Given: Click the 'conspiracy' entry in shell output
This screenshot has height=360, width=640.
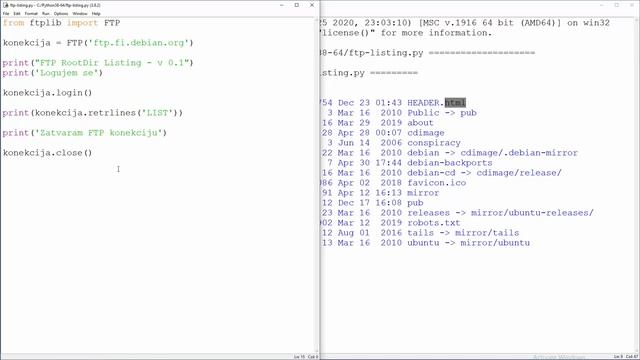Looking at the screenshot, I should tap(433, 143).
